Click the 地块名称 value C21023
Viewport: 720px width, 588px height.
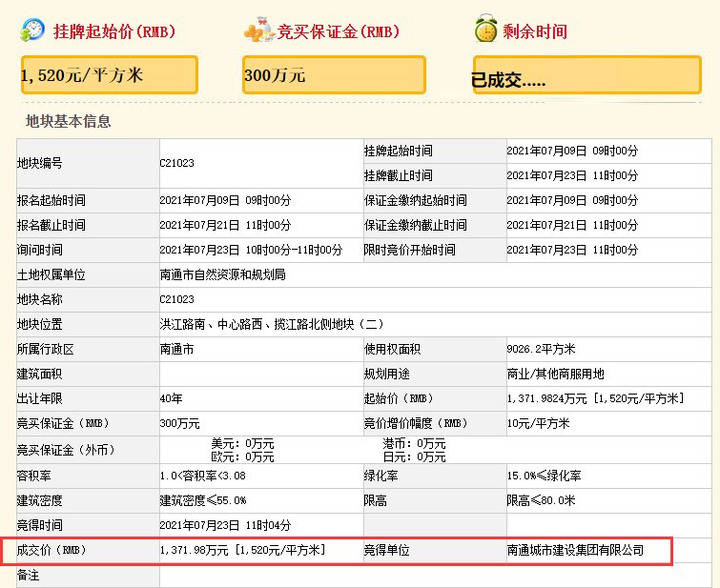[176, 299]
